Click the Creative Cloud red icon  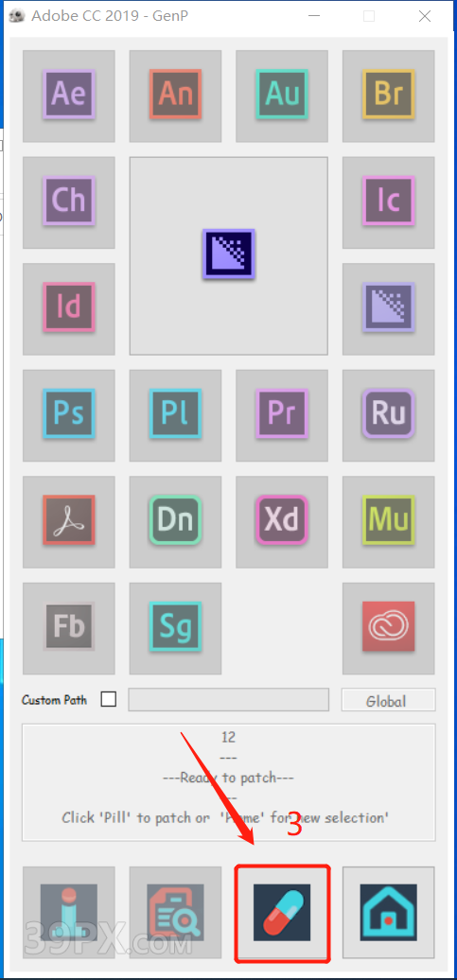point(388,628)
